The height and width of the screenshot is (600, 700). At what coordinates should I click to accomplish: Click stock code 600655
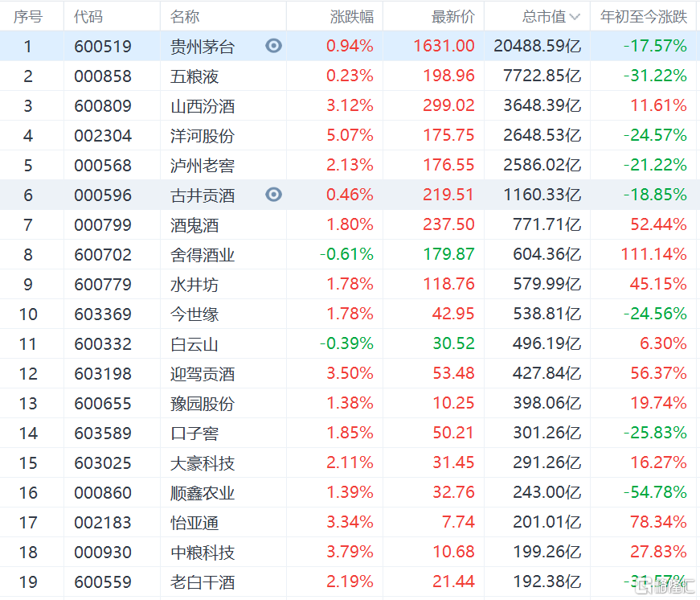(x=103, y=404)
